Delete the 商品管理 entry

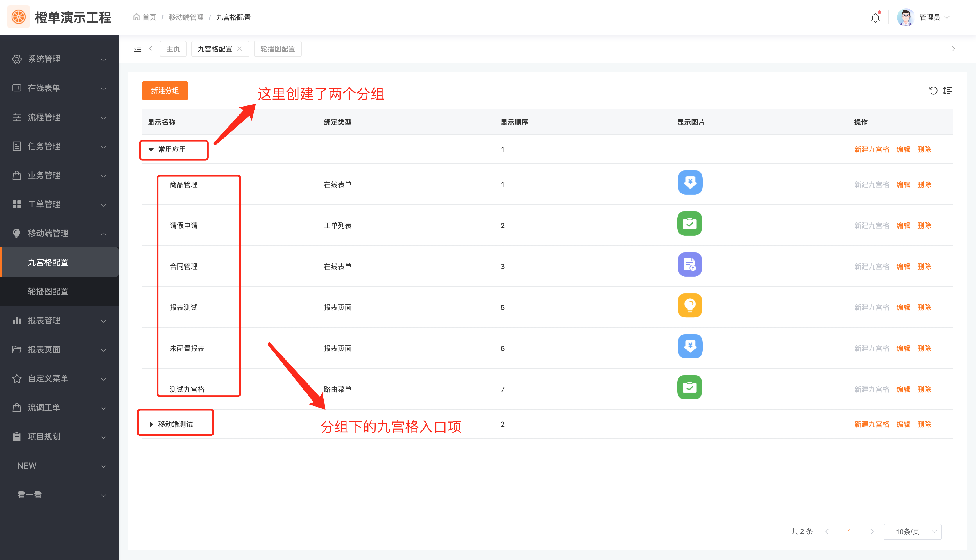pyautogui.click(x=924, y=185)
